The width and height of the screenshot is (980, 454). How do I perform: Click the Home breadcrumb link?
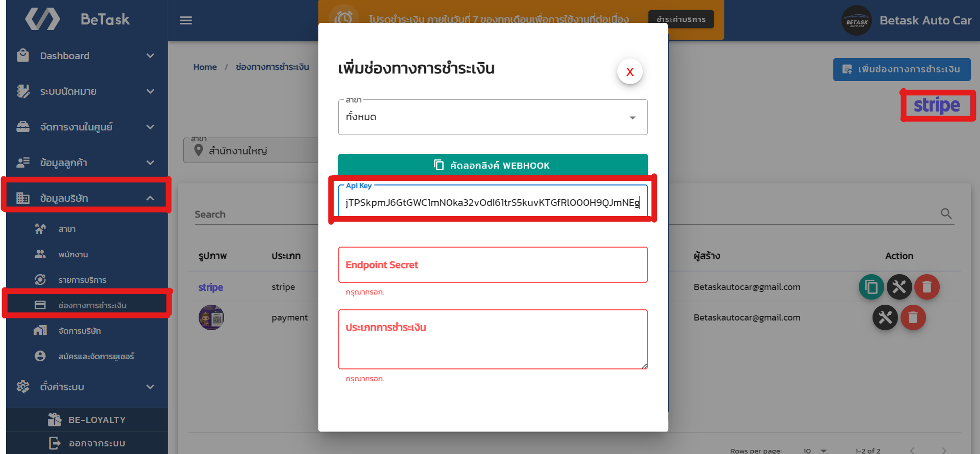pos(205,67)
